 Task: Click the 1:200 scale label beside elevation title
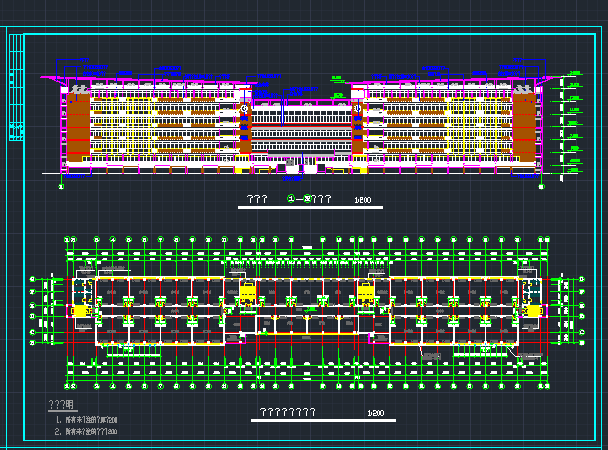pos(362,200)
